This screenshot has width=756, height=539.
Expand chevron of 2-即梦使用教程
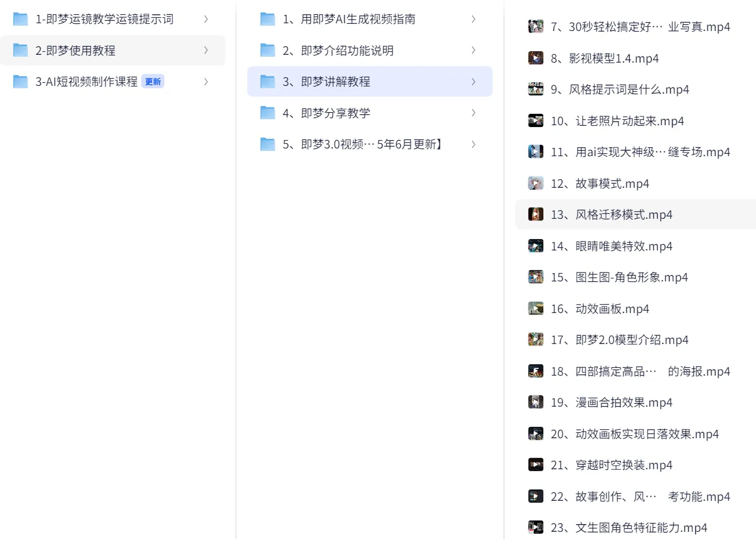[206, 50]
